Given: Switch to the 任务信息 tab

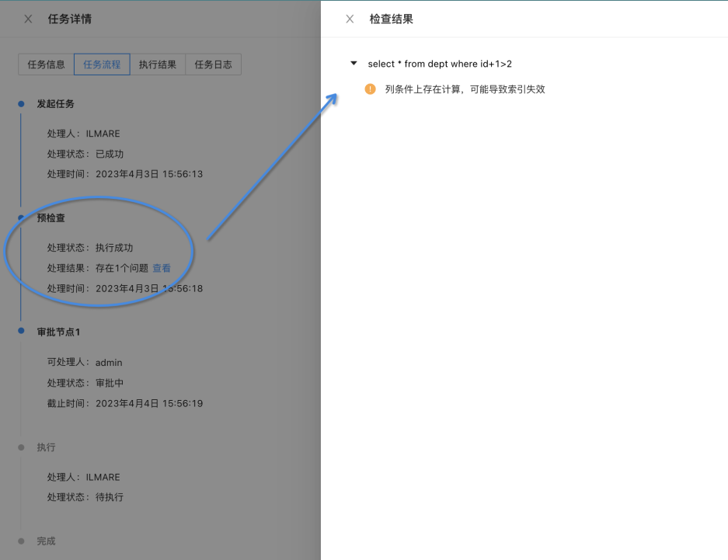Looking at the screenshot, I should coord(46,64).
